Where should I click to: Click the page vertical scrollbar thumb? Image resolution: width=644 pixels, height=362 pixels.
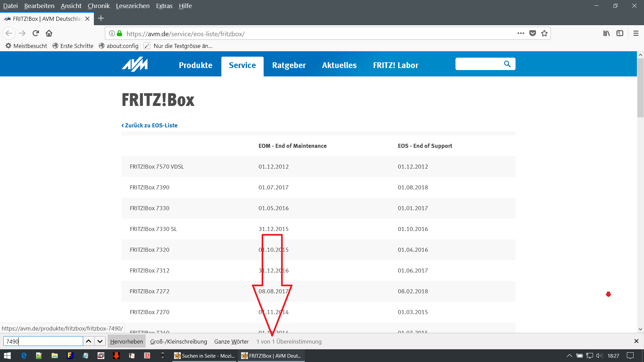coord(640,88)
